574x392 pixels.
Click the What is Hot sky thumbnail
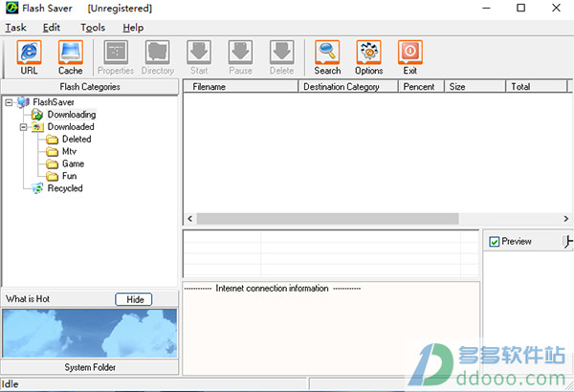90,333
